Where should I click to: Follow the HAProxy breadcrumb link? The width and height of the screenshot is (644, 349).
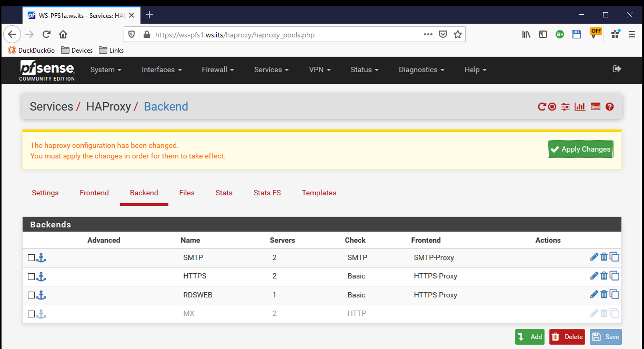(108, 107)
